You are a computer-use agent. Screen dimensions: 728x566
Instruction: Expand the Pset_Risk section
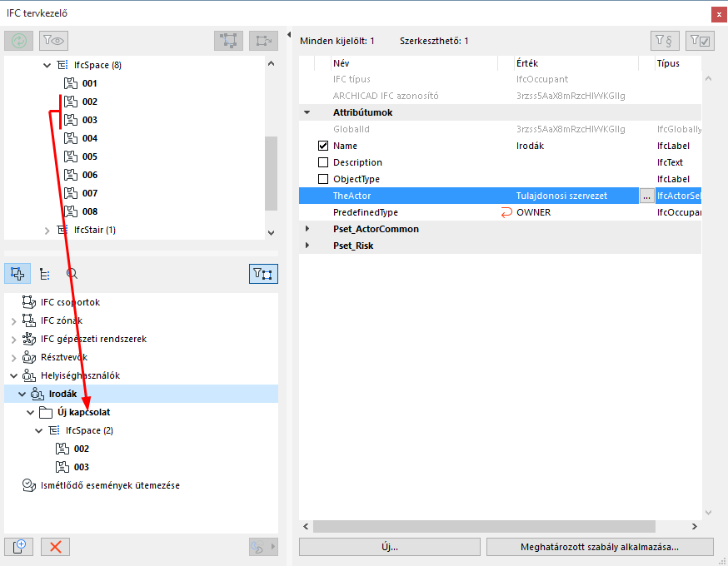tap(307, 246)
